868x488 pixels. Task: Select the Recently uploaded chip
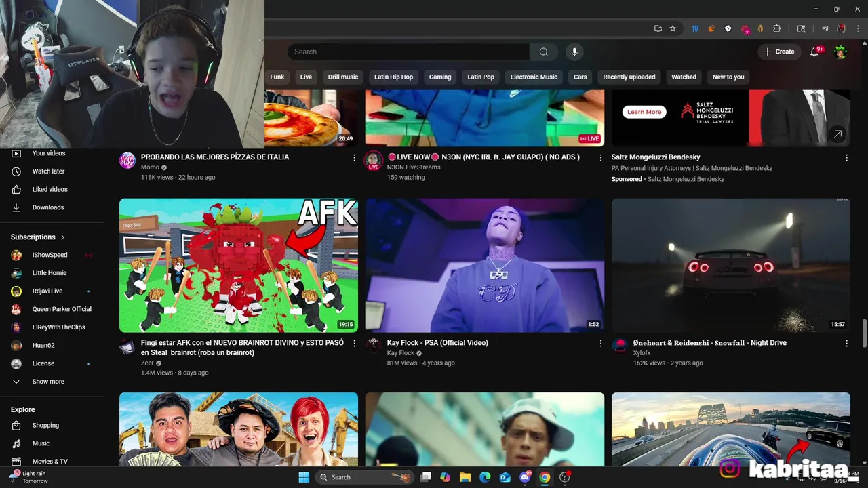[x=629, y=77]
